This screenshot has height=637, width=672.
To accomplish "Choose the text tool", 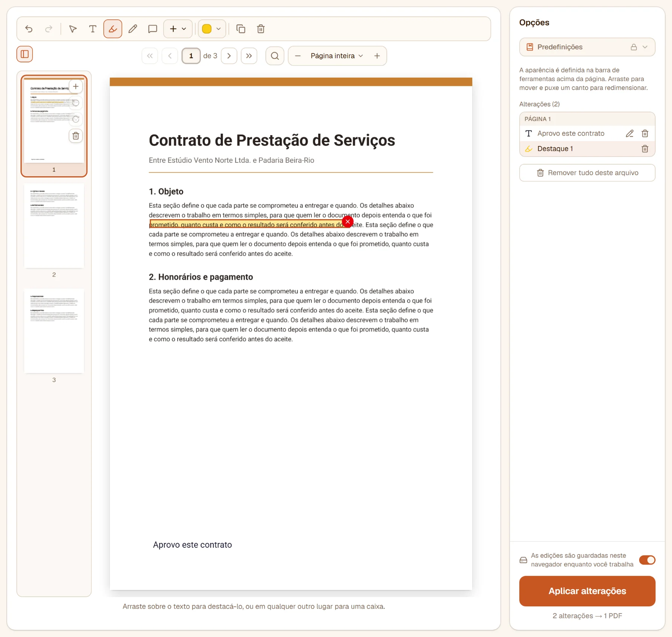I will (x=93, y=29).
